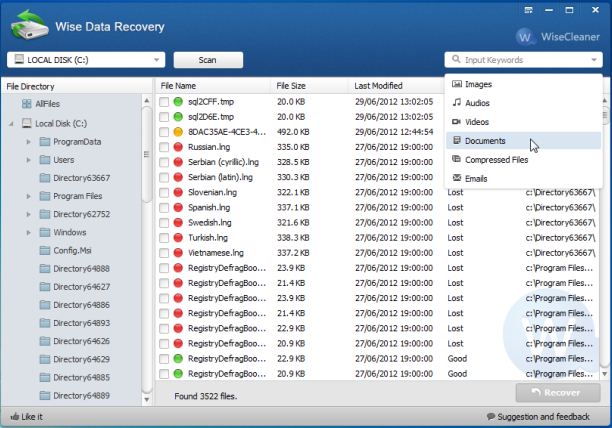The width and height of the screenshot is (612, 428).
Task: Select Documents in the filter menu
Action: click(x=523, y=140)
